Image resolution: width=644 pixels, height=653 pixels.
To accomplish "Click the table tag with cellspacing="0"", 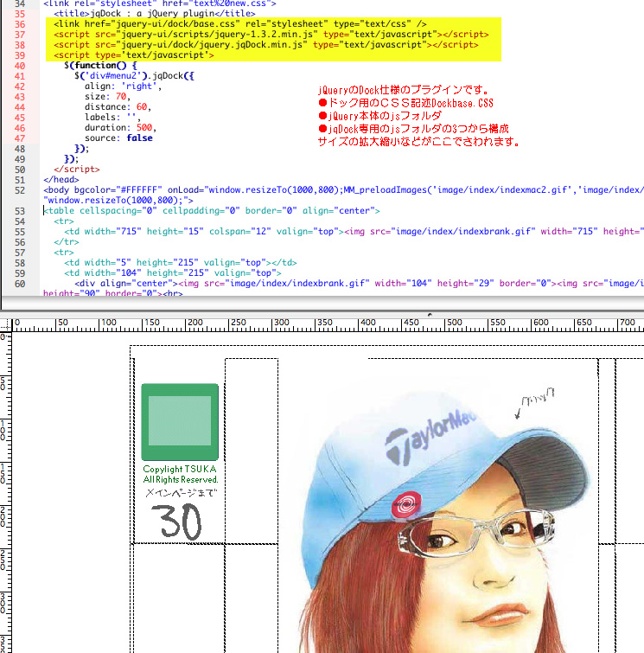I will click(212, 211).
